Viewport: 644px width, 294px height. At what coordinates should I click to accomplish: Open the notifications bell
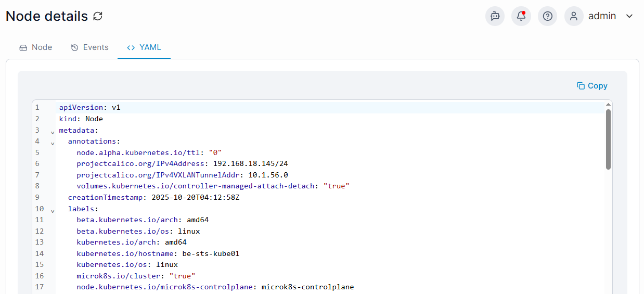[x=521, y=16]
